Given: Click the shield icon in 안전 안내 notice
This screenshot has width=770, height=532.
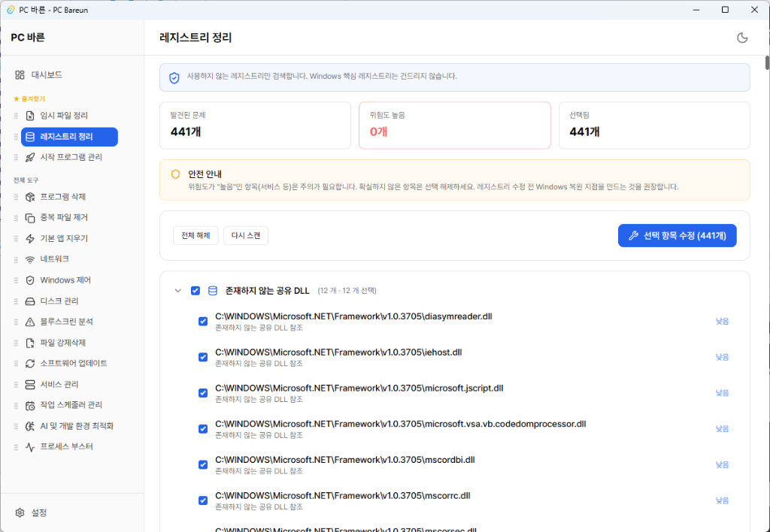Looking at the screenshot, I should pos(175,174).
